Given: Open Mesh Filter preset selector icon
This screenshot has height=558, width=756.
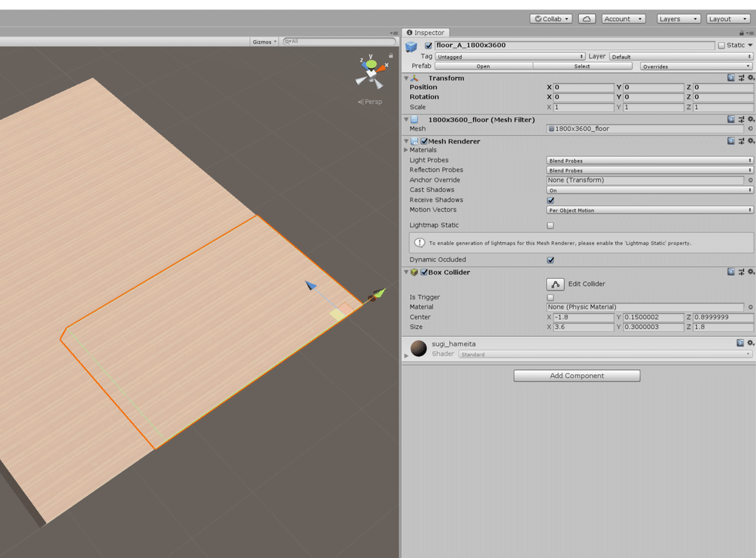Looking at the screenshot, I should [742, 119].
